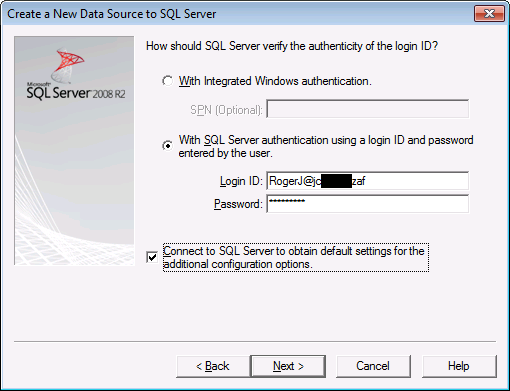Proceed with the Next button
Screen dimensions: 510x391
point(288,366)
